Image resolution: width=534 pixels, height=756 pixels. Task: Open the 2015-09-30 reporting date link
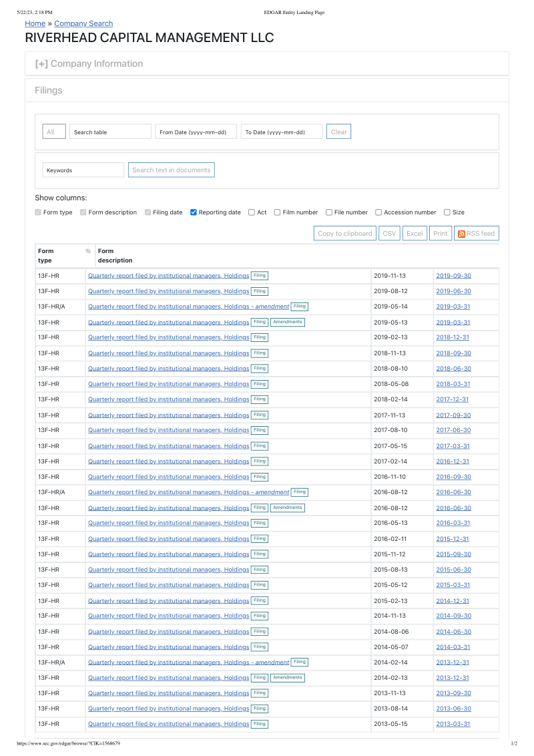pos(453,554)
